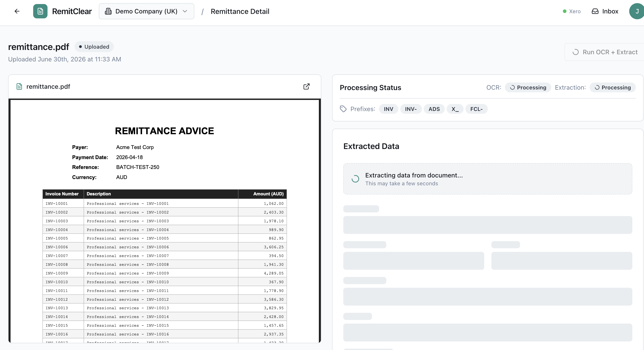Open remittance.pdf in new window icon
Screen dimensions: 644x350
pos(307,86)
